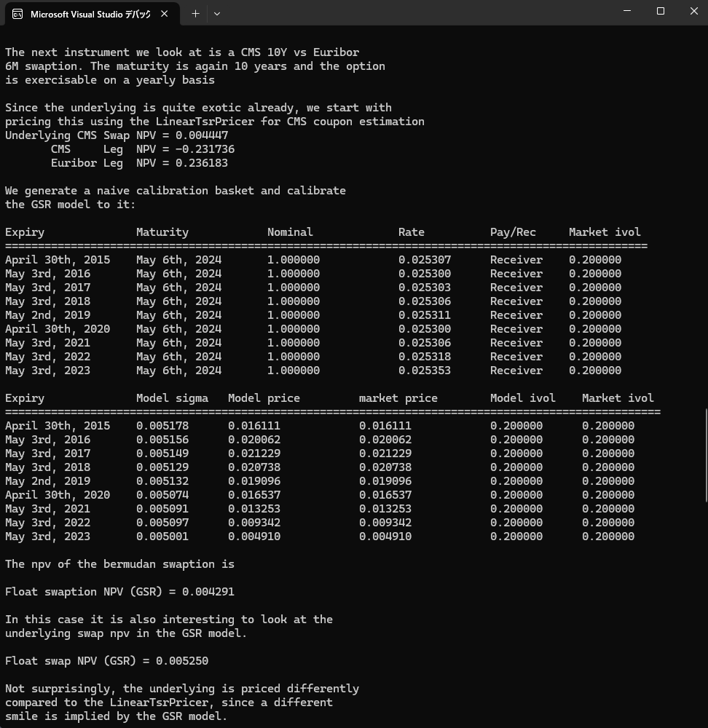Click the 'Underlying CMS Swap NPV = 0.004447' line
Viewport: 708px width, 728px height.
[117, 135]
